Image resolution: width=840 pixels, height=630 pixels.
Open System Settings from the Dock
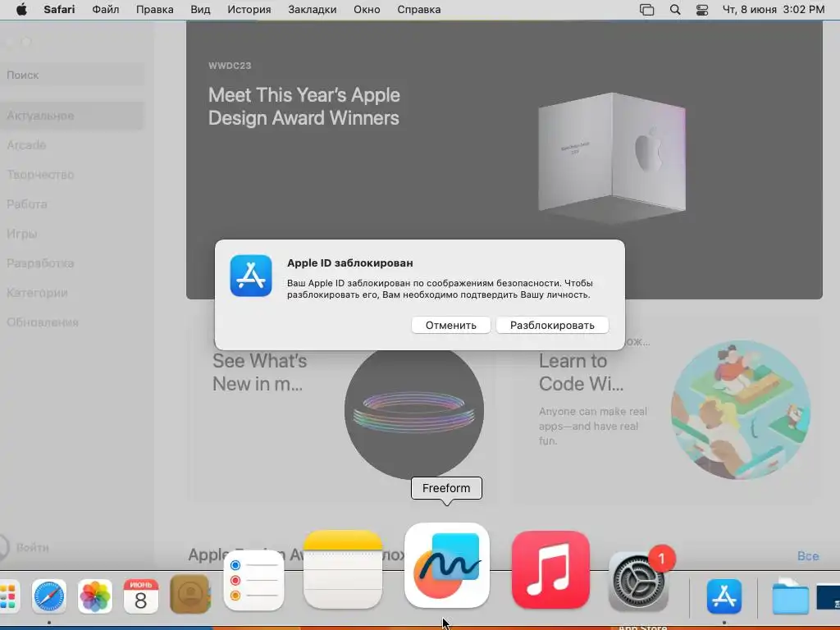pos(638,582)
